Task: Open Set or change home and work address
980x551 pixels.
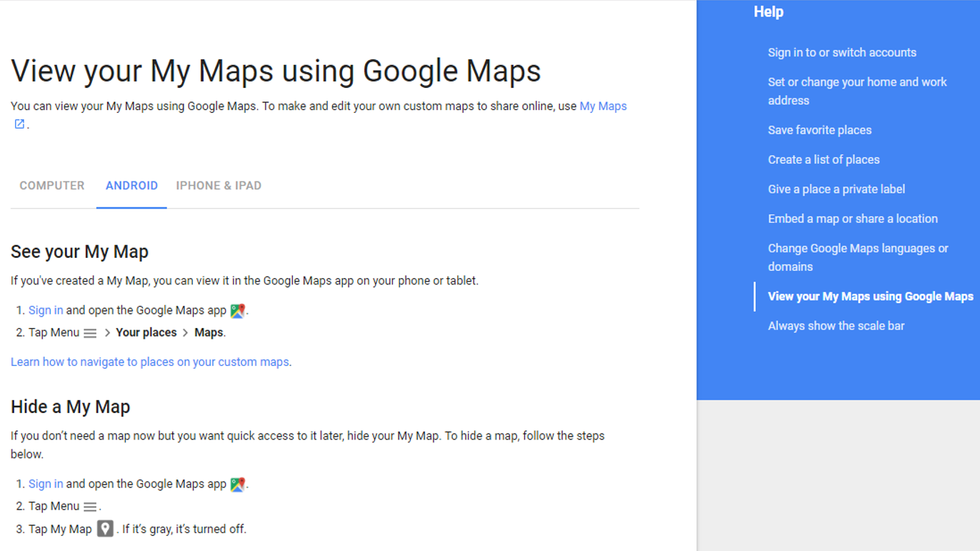Action: (857, 91)
